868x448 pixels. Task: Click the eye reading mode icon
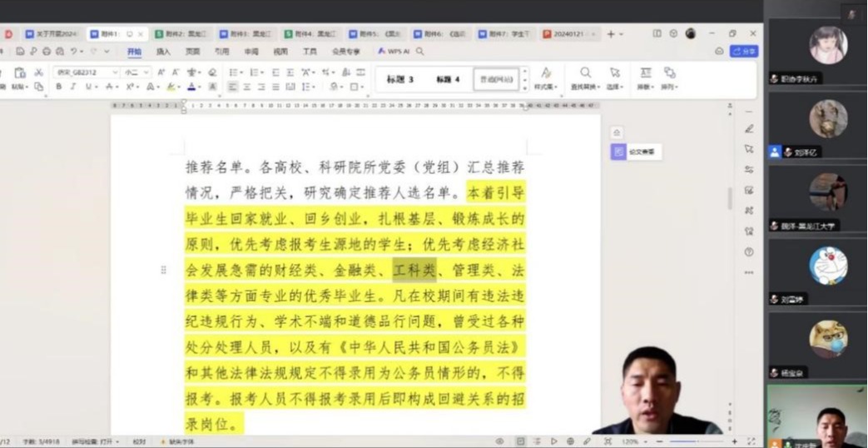[500, 441]
